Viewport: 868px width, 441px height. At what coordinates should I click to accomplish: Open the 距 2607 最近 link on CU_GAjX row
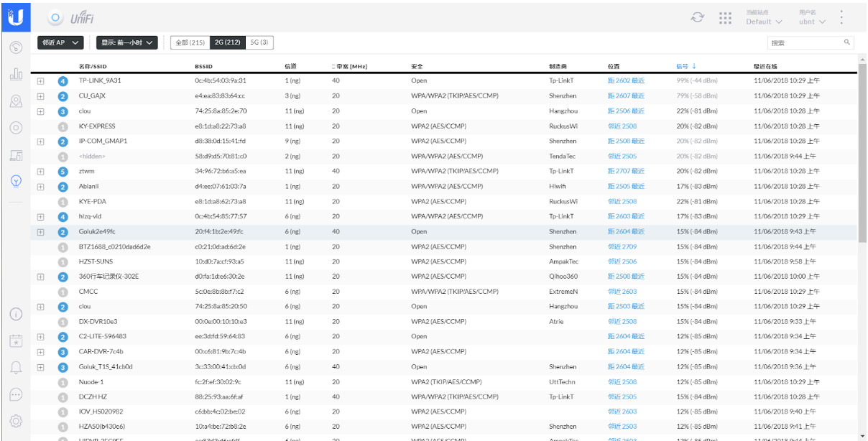coord(626,96)
